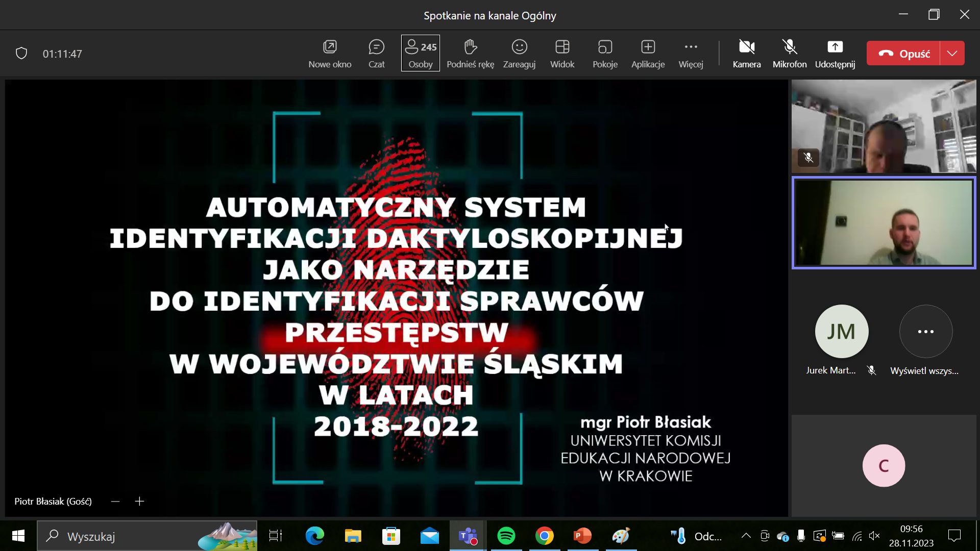Open the Więcej options menu
Screen dimensions: 980x551
[x=691, y=53]
